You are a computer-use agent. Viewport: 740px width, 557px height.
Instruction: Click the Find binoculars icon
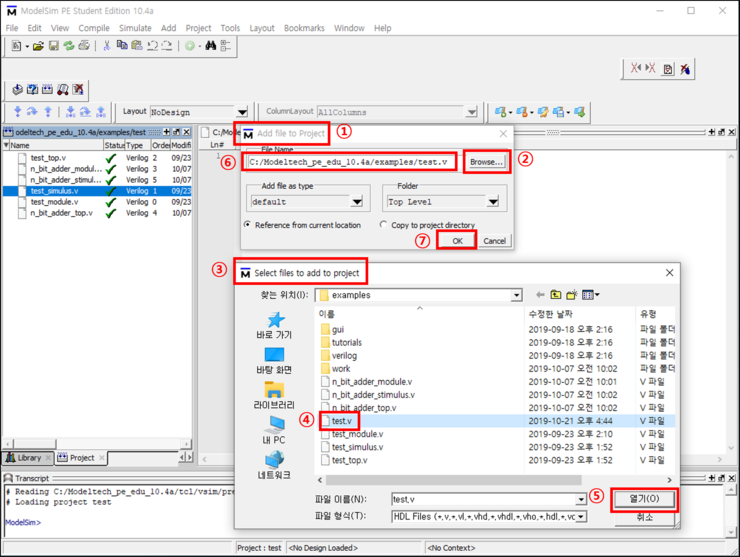pos(210,46)
